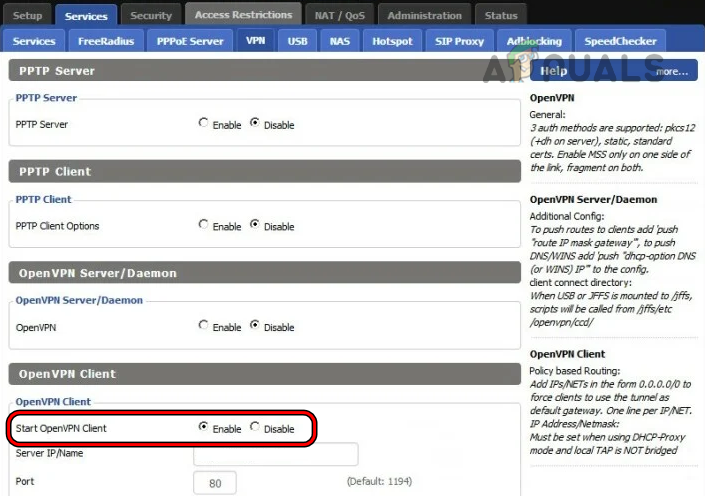Switch to the Security main tab
Screen dimensions: 705x496
[x=151, y=15]
